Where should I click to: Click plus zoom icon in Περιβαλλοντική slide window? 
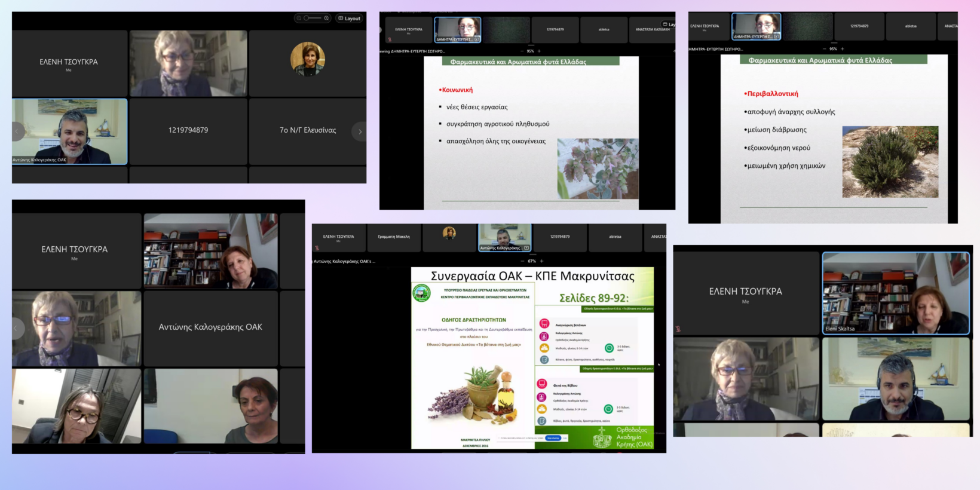pyautogui.click(x=842, y=49)
